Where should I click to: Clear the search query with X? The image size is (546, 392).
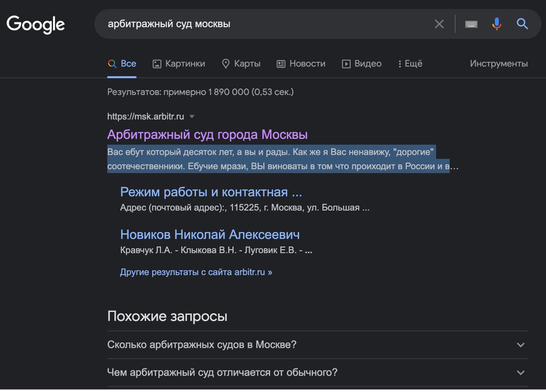tap(439, 24)
